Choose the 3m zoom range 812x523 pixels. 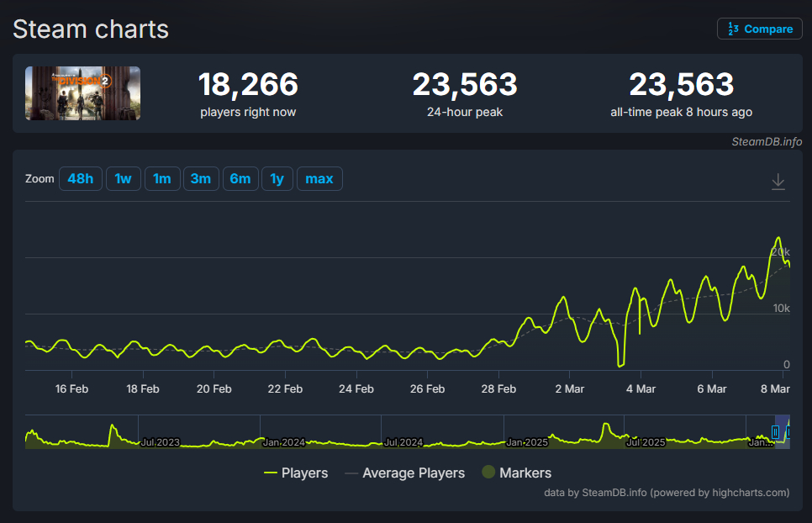pyautogui.click(x=201, y=179)
